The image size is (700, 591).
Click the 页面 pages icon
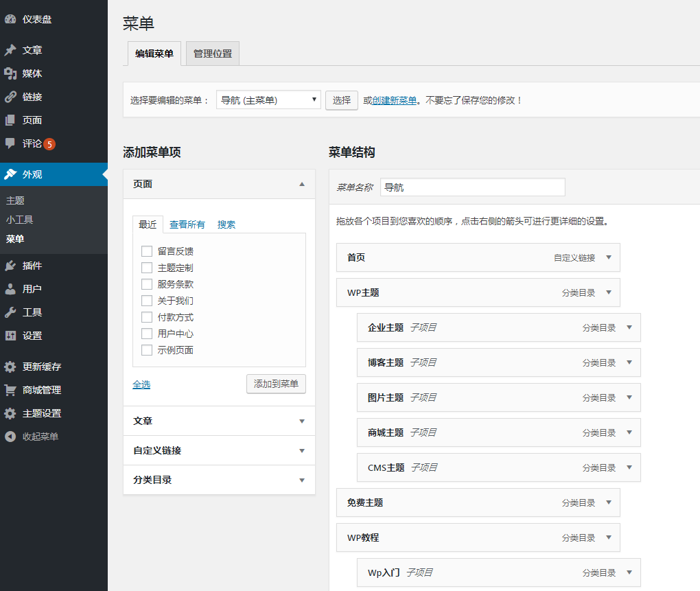(x=10, y=120)
